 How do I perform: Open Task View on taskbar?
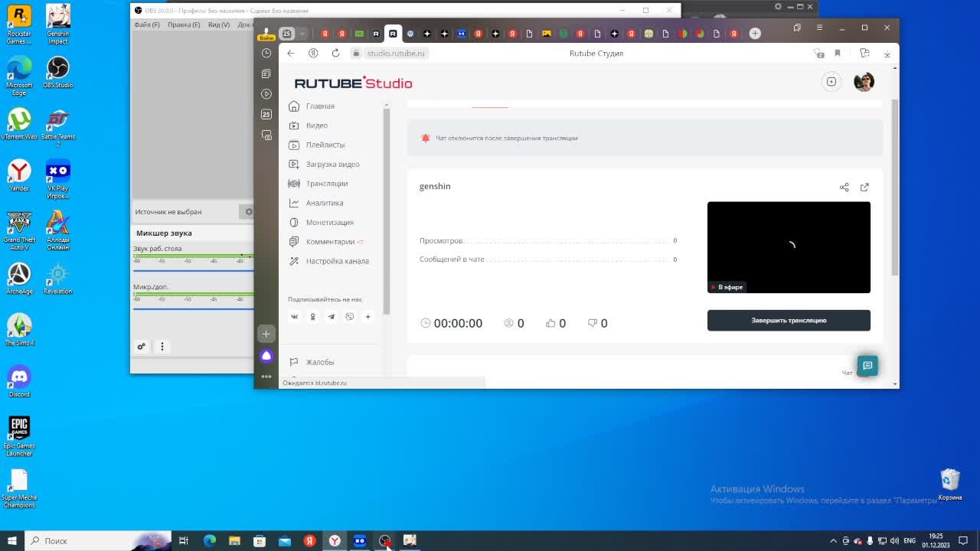[184, 541]
